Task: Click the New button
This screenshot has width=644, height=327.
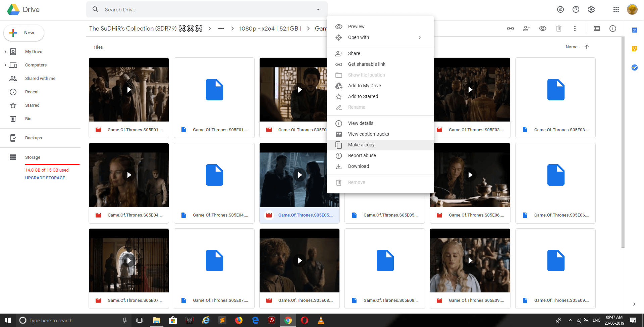Action: click(x=24, y=33)
